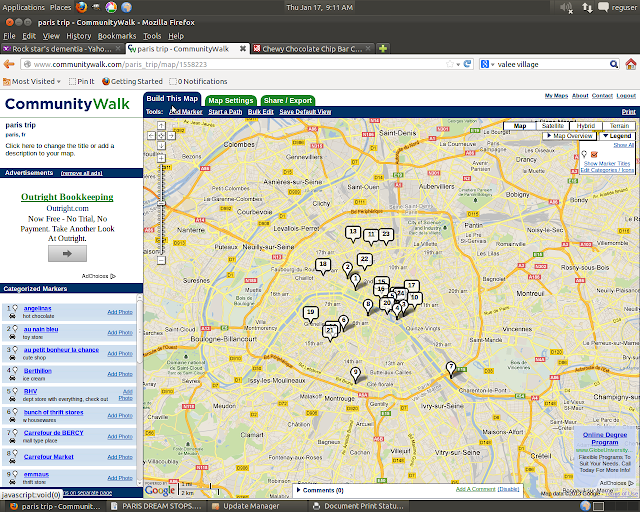
Task: Open the Tools menu in Firefox
Action: pos(152,36)
